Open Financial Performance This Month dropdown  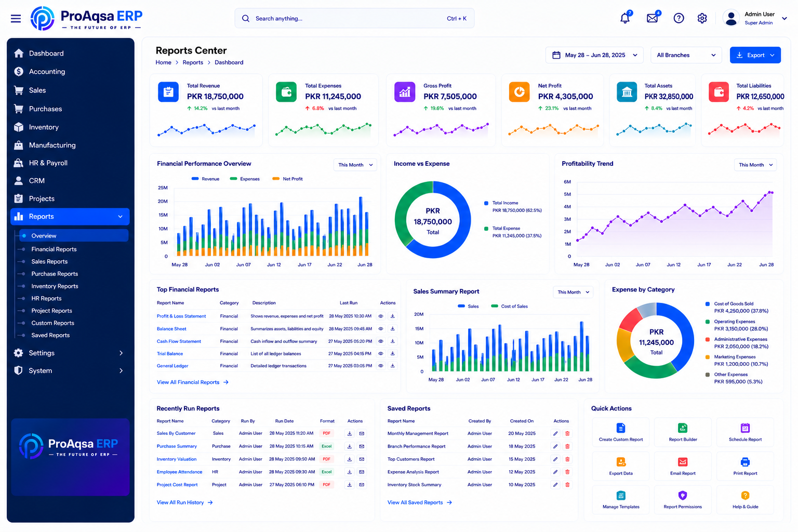click(x=355, y=165)
